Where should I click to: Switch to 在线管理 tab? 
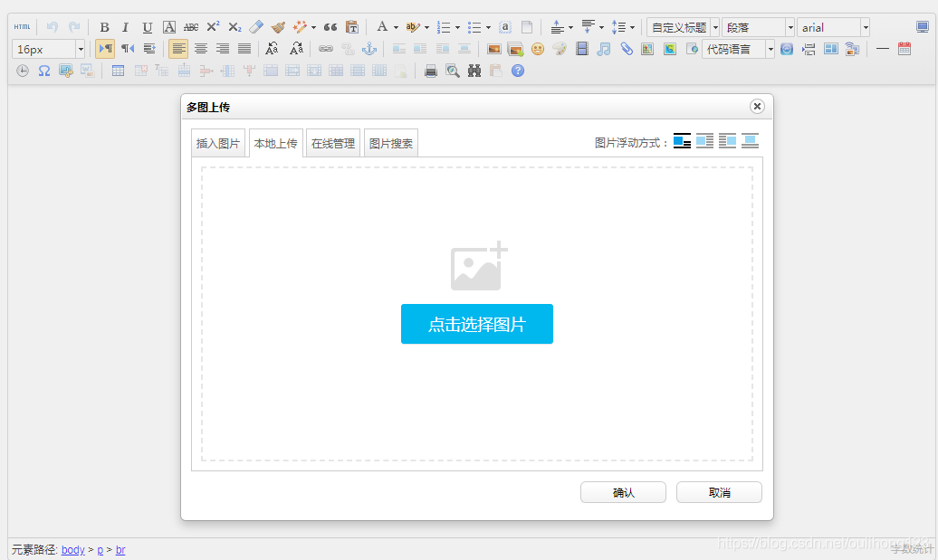[333, 143]
